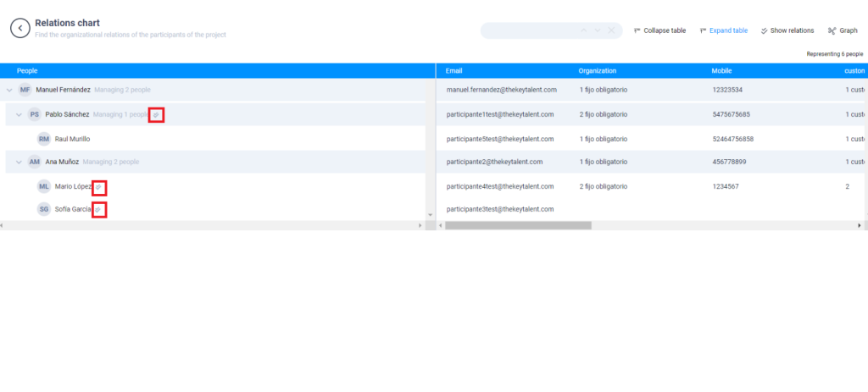
Task: Toggle Show relations
Action: pyautogui.click(x=787, y=30)
